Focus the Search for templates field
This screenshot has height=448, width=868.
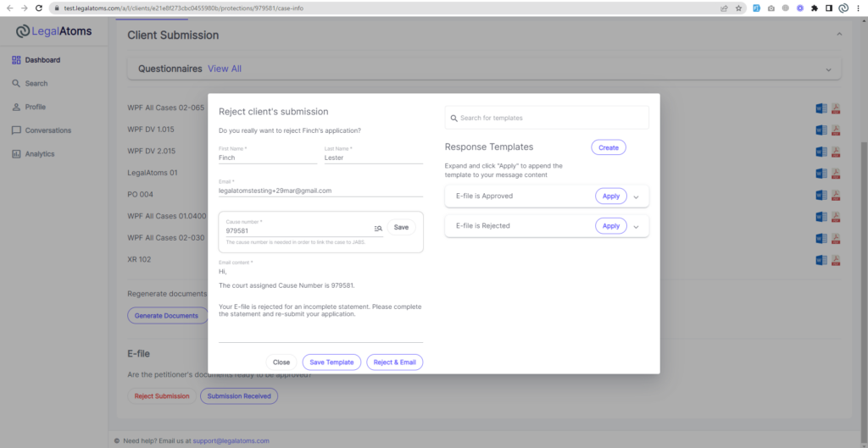[551, 118]
